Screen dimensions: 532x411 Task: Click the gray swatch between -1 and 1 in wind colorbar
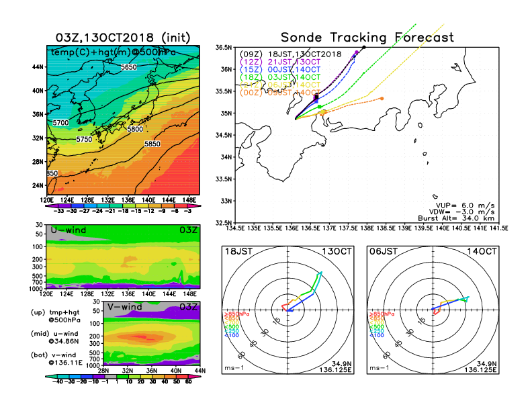[110, 376]
